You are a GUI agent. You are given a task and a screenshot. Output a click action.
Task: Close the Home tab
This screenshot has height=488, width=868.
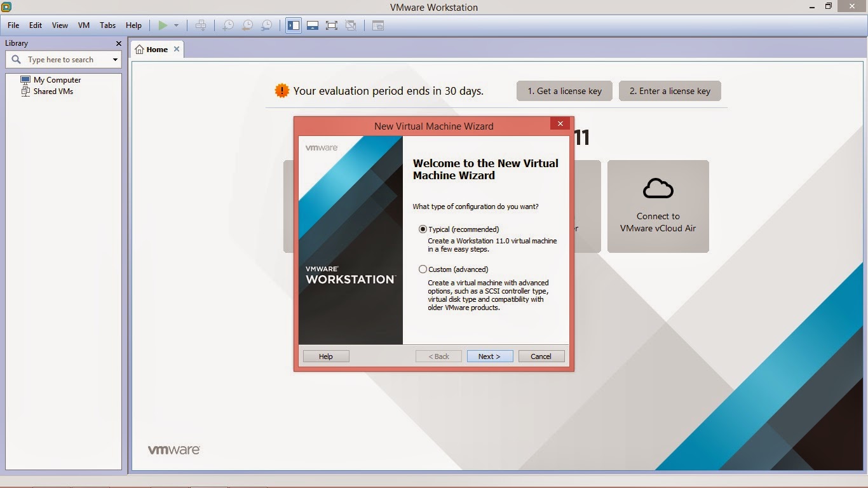[x=177, y=49]
